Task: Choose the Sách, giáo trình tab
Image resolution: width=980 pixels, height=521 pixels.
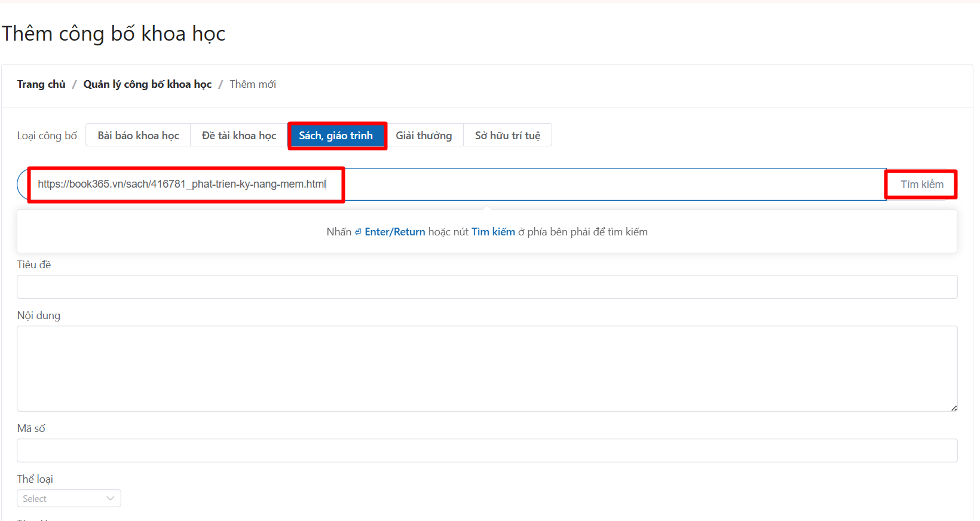Action: pos(336,136)
